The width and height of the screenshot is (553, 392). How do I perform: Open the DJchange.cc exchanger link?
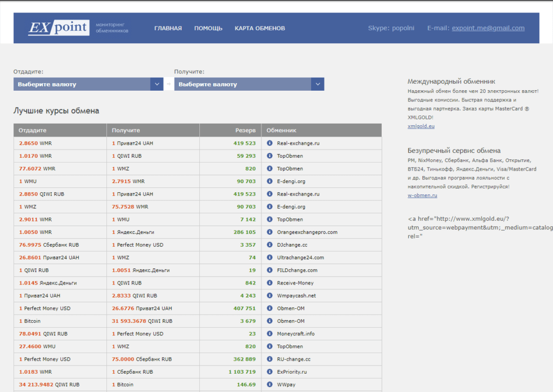tap(292, 245)
